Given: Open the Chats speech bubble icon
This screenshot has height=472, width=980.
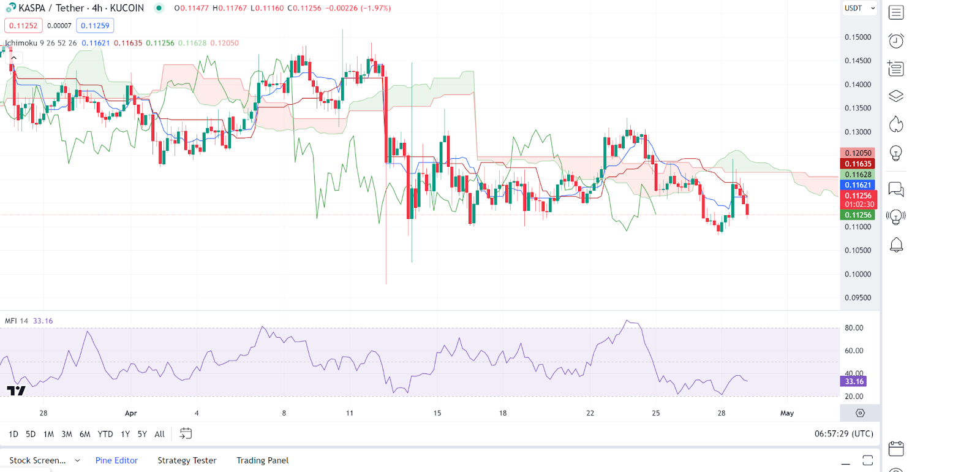Looking at the screenshot, I should (896, 189).
